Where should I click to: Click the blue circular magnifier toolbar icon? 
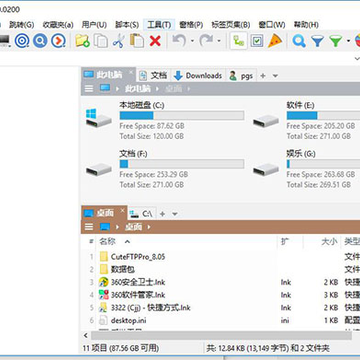point(40,41)
